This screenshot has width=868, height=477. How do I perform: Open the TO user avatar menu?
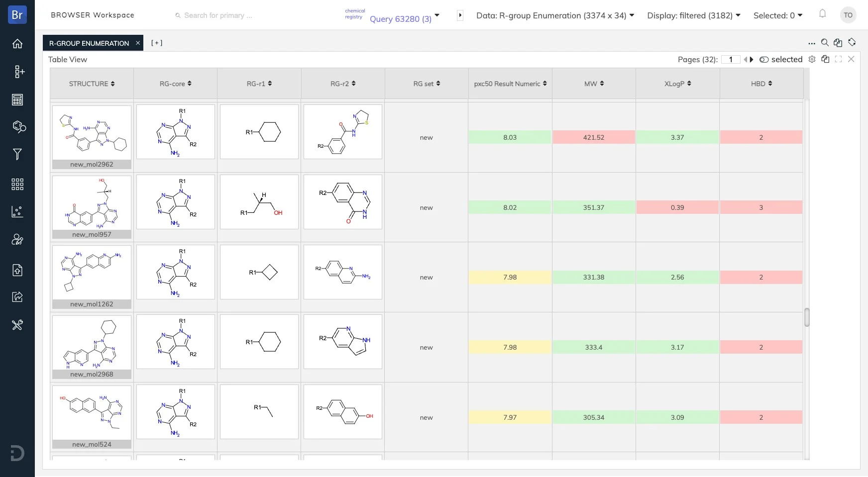click(x=848, y=15)
